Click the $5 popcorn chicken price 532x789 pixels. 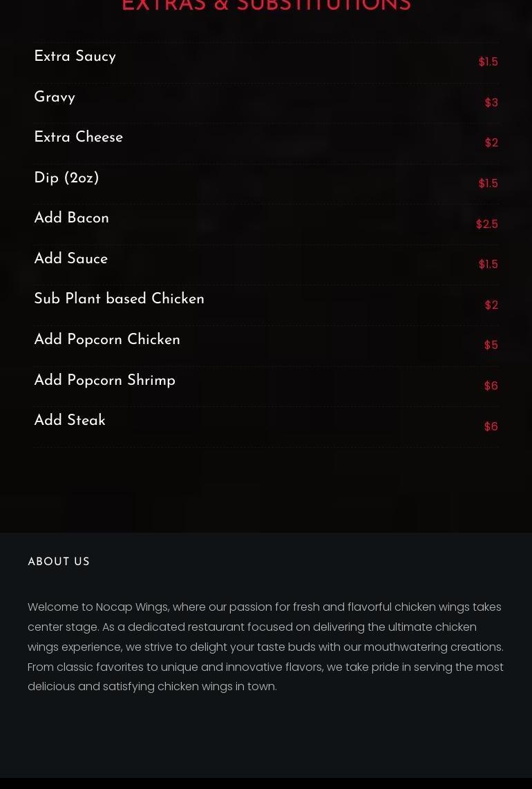click(x=491, y=345)
